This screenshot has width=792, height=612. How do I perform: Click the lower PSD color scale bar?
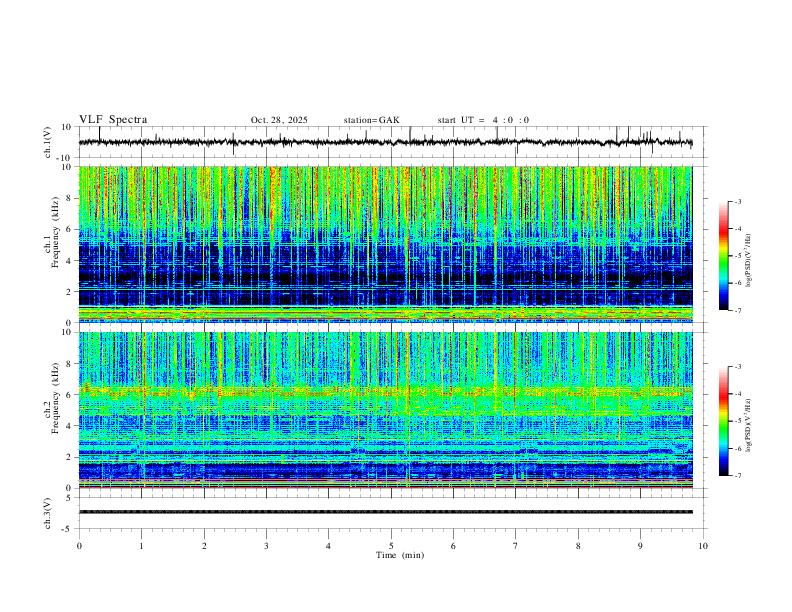coord(724,421)
